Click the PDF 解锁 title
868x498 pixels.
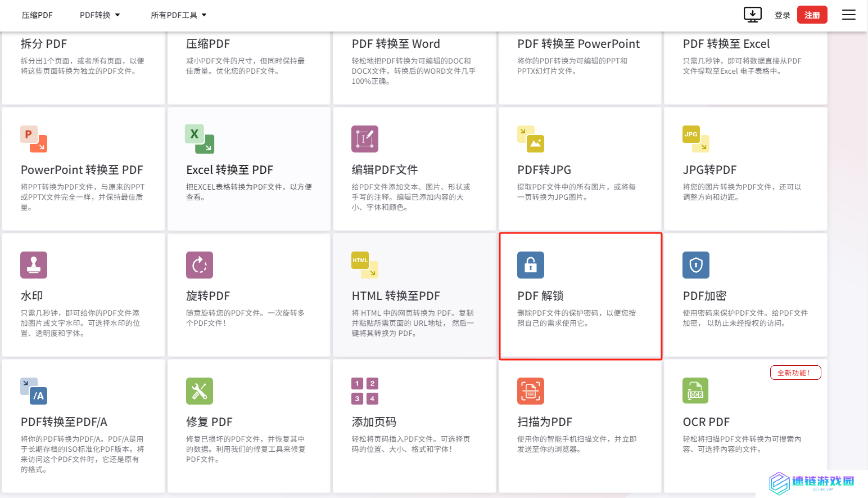coord(541,296)
